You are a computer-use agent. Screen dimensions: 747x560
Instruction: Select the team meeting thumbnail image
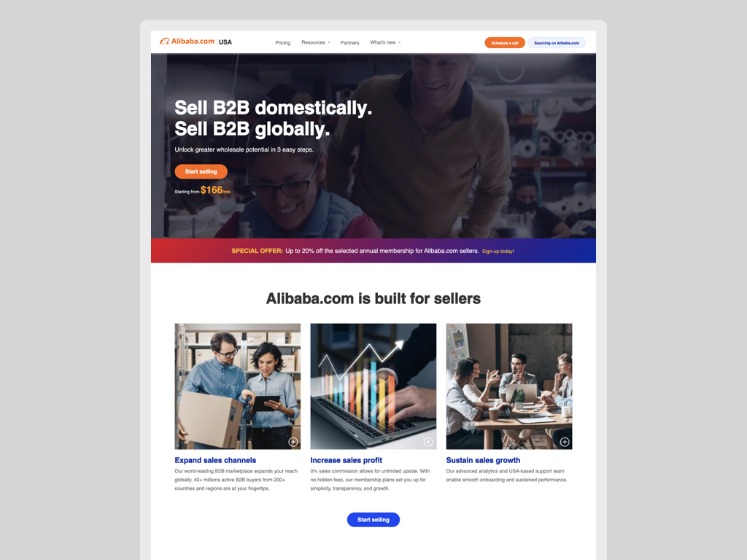pos(508,386)
